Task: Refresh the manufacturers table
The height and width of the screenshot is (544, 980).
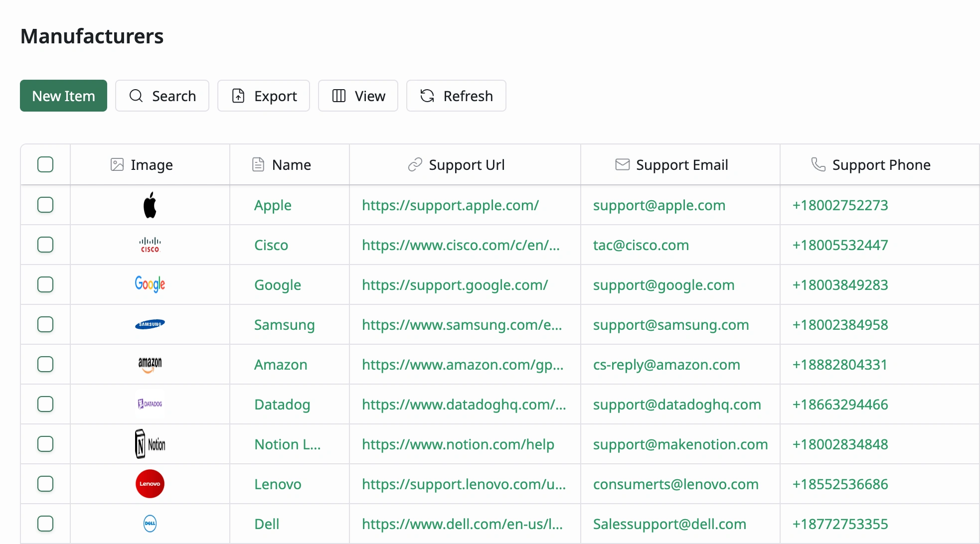Action: pyautogui.click(x=456, y=96)
